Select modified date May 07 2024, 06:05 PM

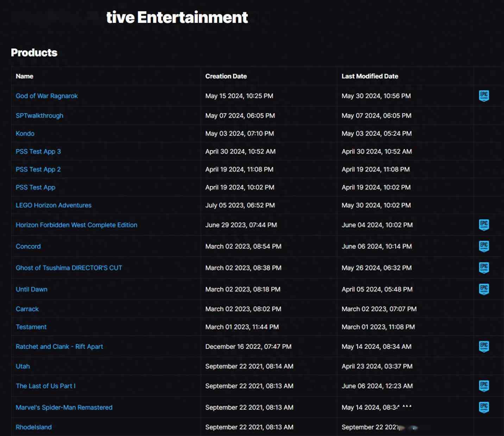pos(377,116)
